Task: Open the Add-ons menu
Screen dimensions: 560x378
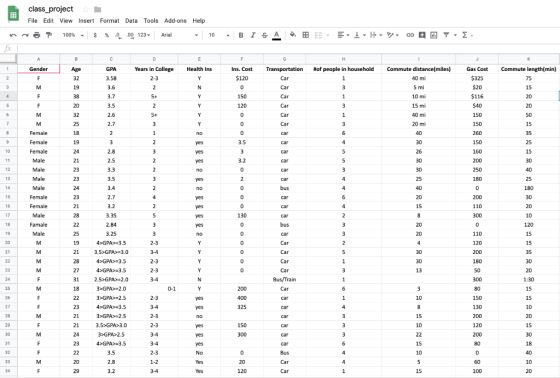Action: (175, 21)
